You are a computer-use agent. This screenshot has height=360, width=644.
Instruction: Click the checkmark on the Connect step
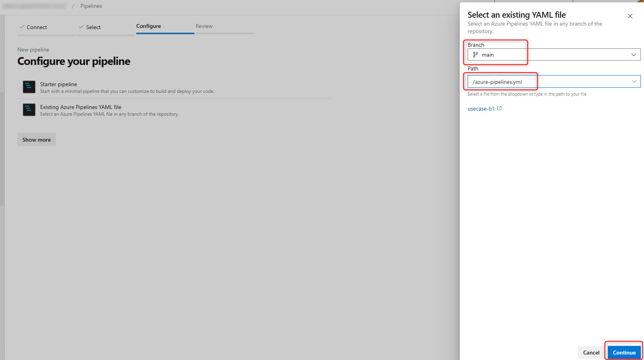tap(22, 27)
